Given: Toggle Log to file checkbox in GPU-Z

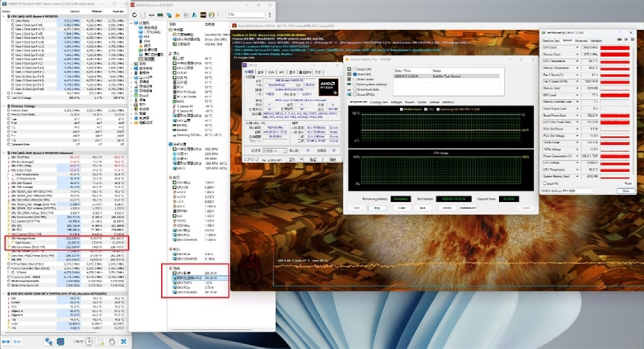Looking at the screenshot, I should [x=544, y=183].
